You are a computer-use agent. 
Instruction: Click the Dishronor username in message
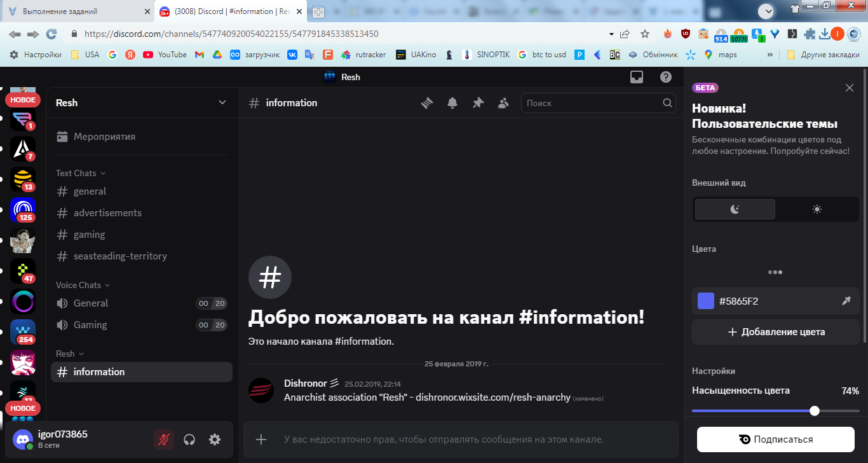306,384
